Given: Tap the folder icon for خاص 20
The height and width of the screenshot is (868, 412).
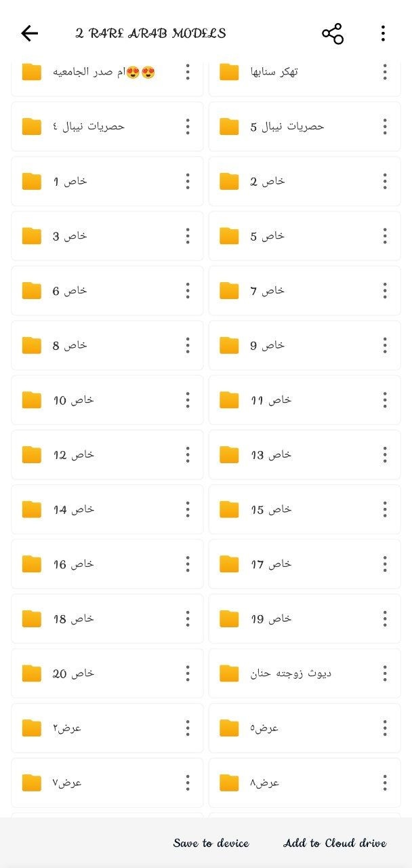Looking at the screenshot, I should (32, 673).
